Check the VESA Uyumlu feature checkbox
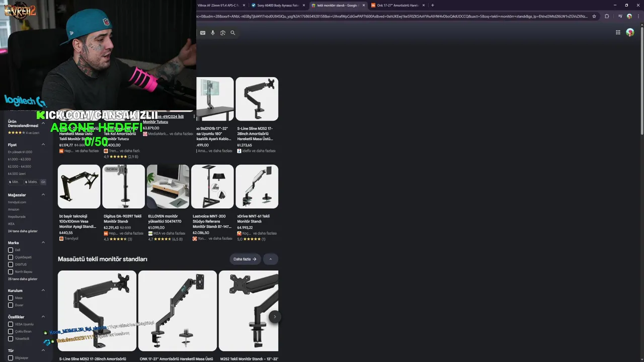The image size is (644, 362). (11, 324)
